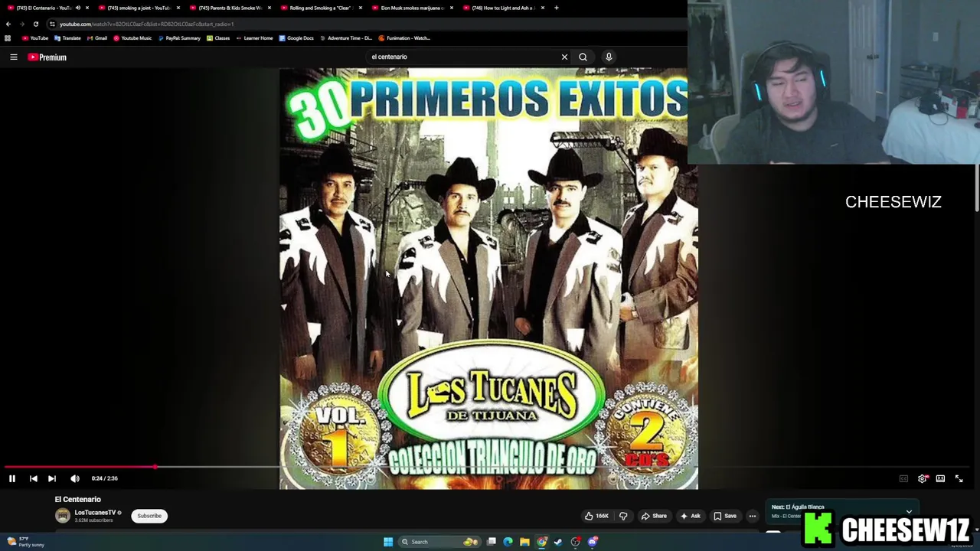Open Microsoft Edge from the taskbar
Screen dimensions: 980x551
point(508,542)
